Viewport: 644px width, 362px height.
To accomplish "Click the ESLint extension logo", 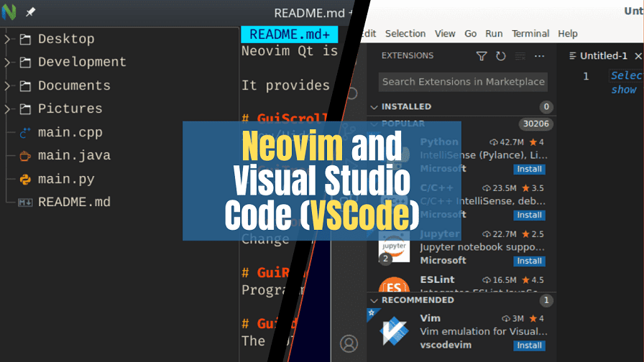I will point(394,284).
